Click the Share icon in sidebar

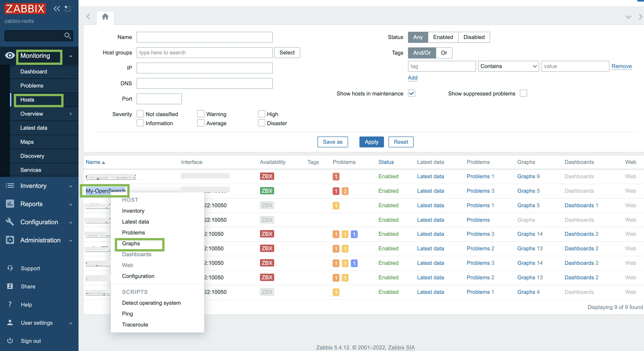click(10, 286)
